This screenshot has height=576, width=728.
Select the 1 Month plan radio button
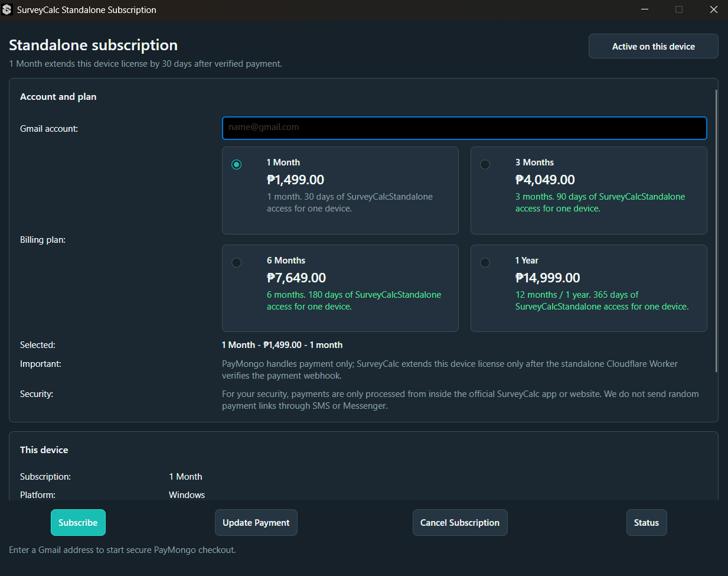[x=237, y=165]
